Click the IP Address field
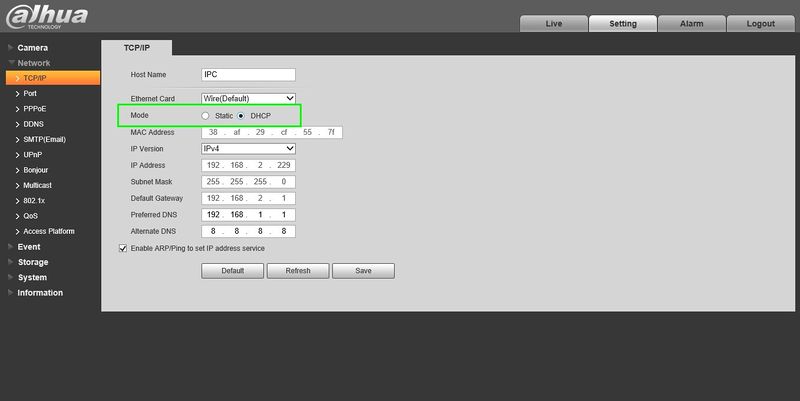Screen dimensions: 800x401 pos(248,165)
